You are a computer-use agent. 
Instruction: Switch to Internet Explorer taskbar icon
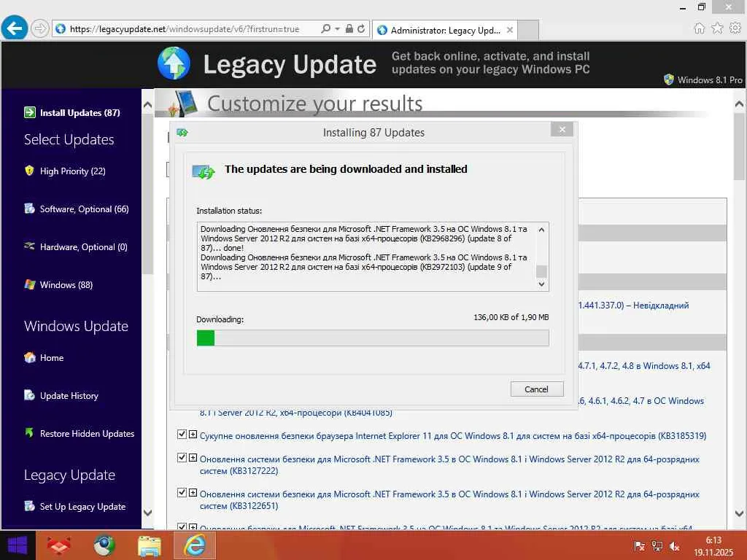pos(195,545)
